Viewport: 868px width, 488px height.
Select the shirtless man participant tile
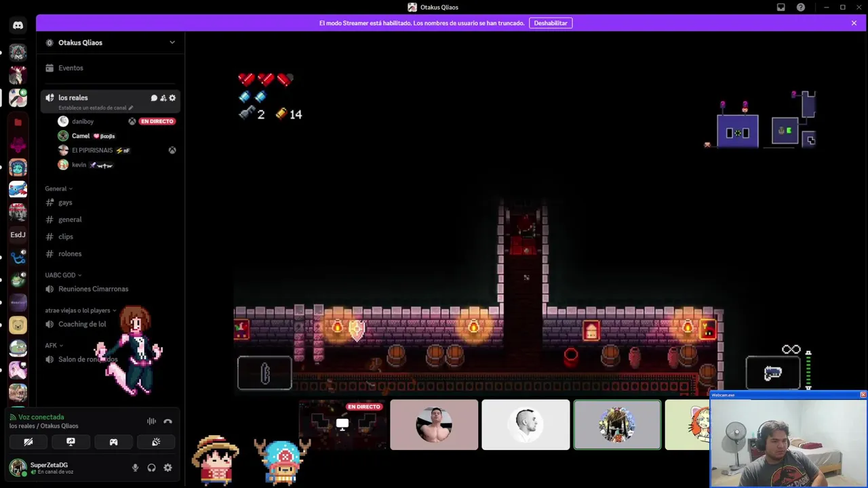pyautogui.click(x=434, y=425)
